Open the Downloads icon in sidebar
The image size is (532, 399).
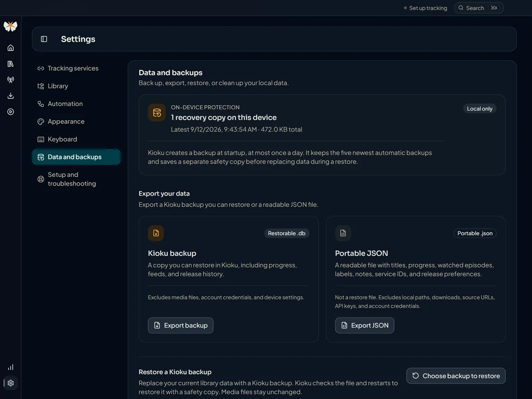(11, 96)
